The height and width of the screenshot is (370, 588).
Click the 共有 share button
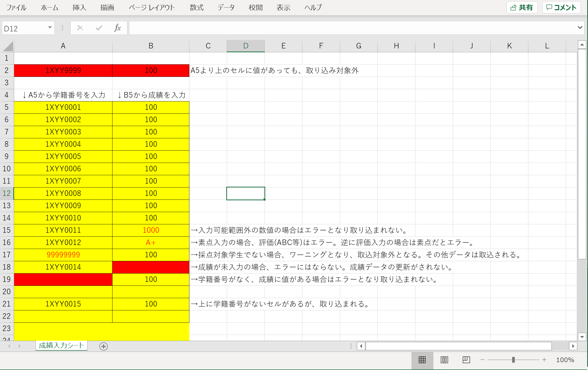[522, 7]
